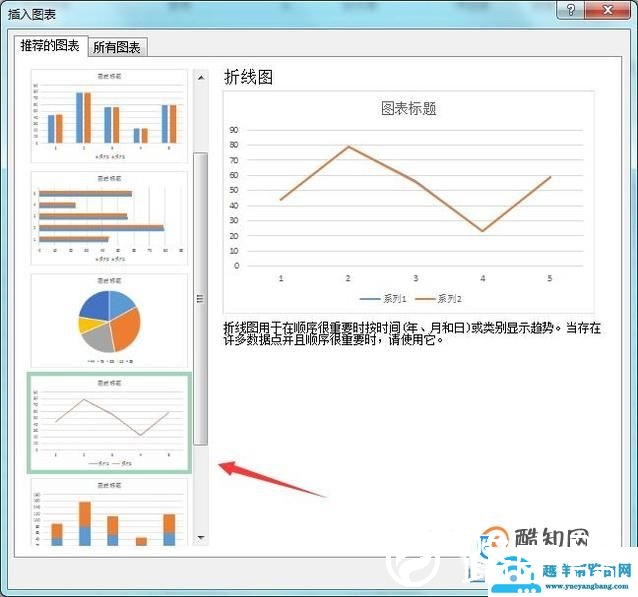Choose the clustered column chart thumbnail
The width and height of the screenshot is (638, 597).
click(x=109, y=116)
